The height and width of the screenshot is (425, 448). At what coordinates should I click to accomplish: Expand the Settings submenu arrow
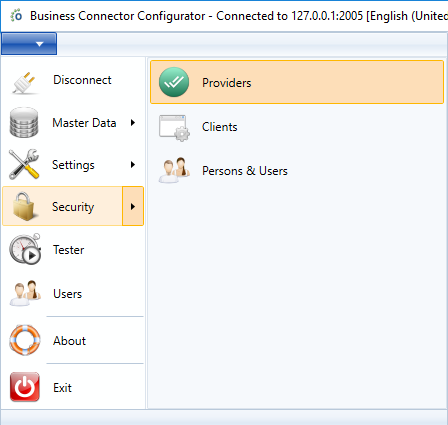click(x=133, y=164)
